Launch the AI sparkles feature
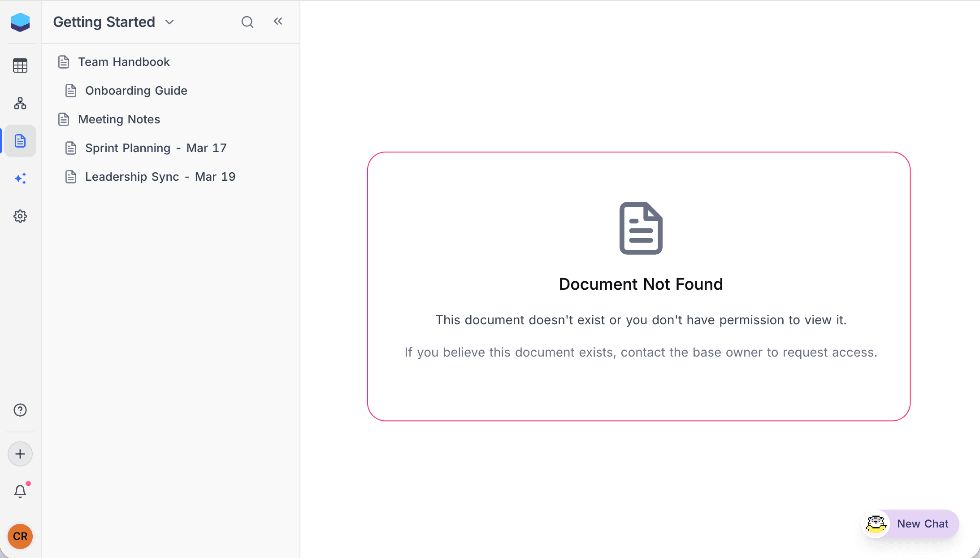 20,178
